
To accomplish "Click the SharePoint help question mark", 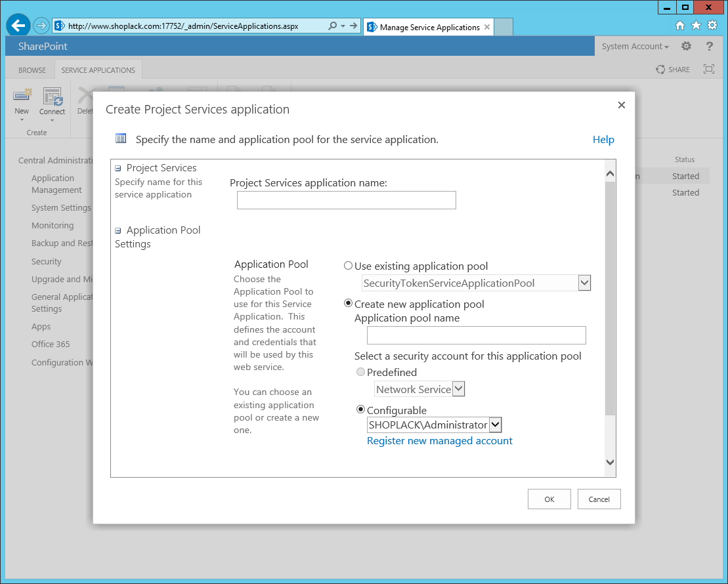I will [x=709, y=46].
